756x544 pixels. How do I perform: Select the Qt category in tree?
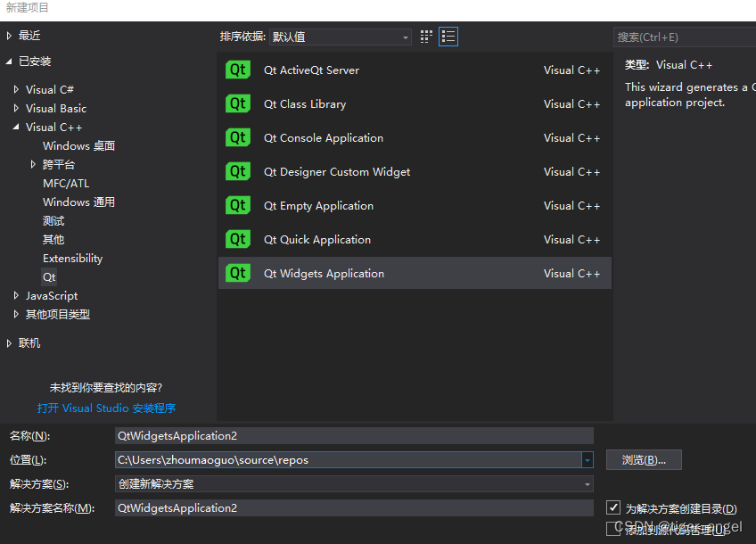click(49, 277)
